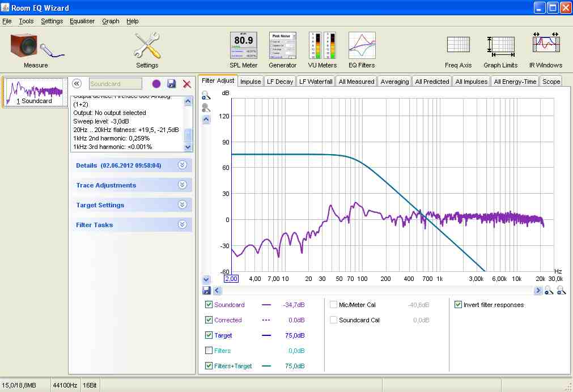The image size is (573, 392).
Task: Open the File menu
Action: [7, 21]
